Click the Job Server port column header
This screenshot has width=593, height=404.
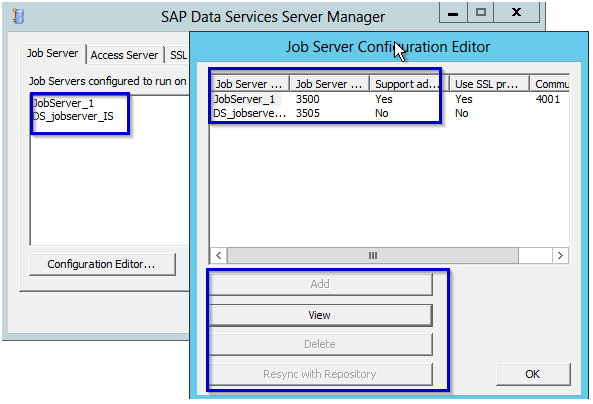pyautogui.click(x=329, y=84)
